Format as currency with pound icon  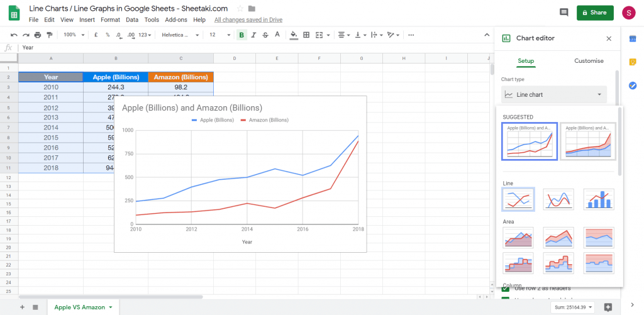pyautogui.click(x=96, y=35)
